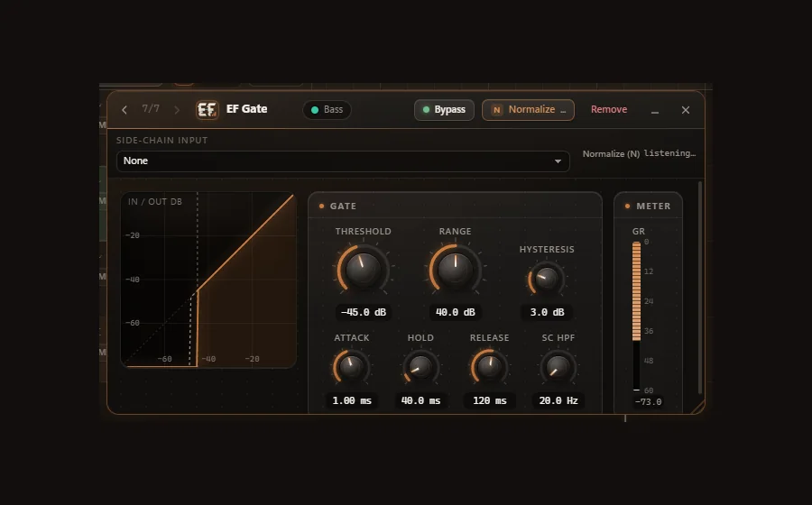
Task: Open the Side-Chain Input dropdown
Action: click(x=343, y=161)
